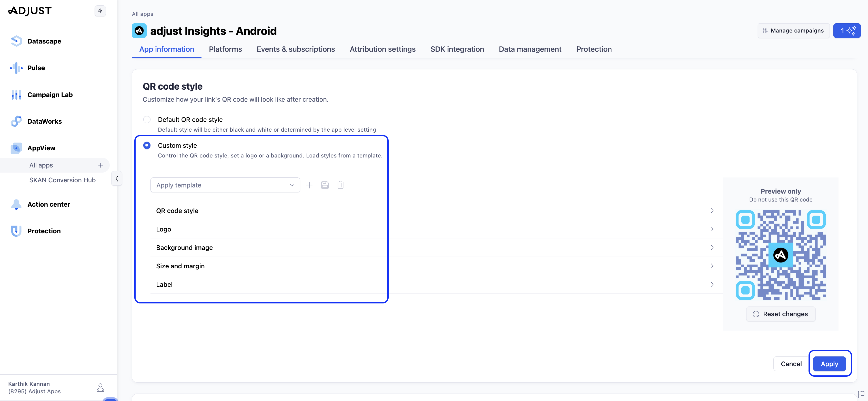868x401 pixels.
Task: Click the trash icon to delete the template
Action: click(340, 185)
